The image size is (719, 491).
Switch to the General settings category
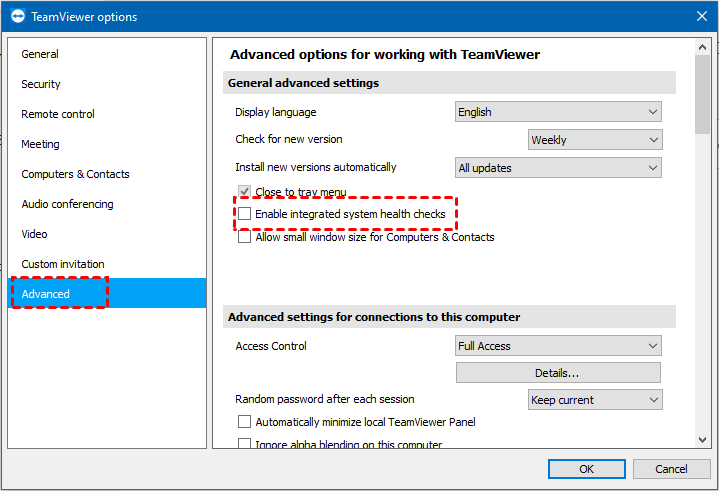[x=40, y=54]
